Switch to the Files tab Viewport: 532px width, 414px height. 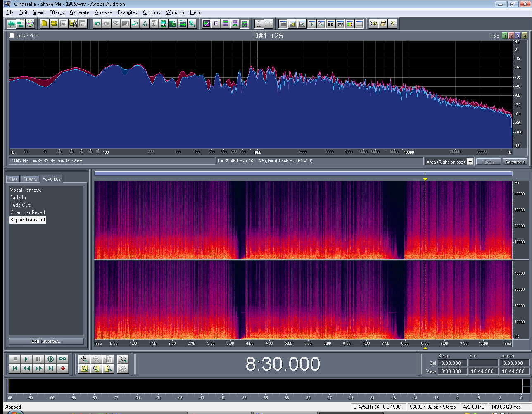click(x=13, y=179)
